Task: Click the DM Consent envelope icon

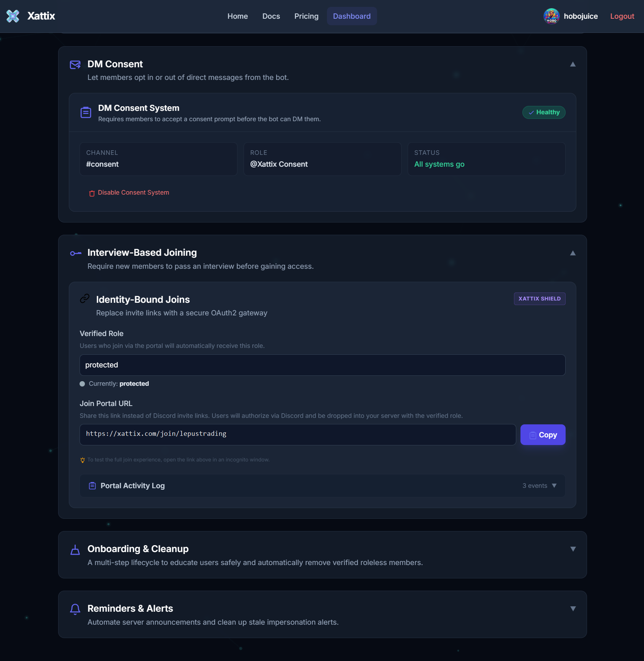Action: [75, 65]
